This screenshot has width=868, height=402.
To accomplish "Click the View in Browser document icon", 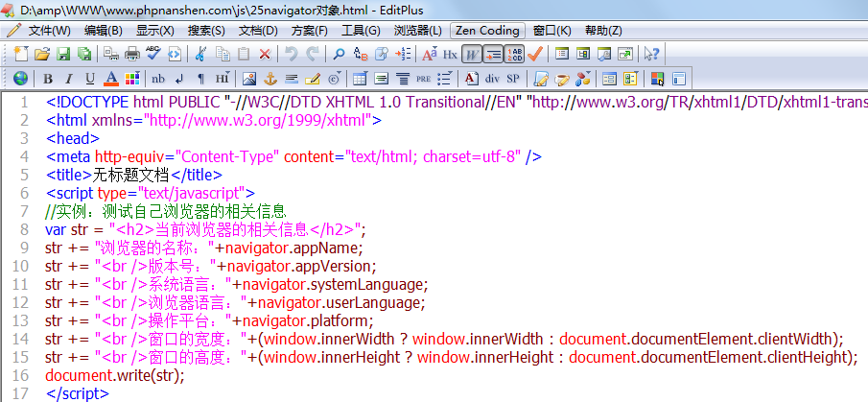I will pyautogui.click(x=175, y=54).
